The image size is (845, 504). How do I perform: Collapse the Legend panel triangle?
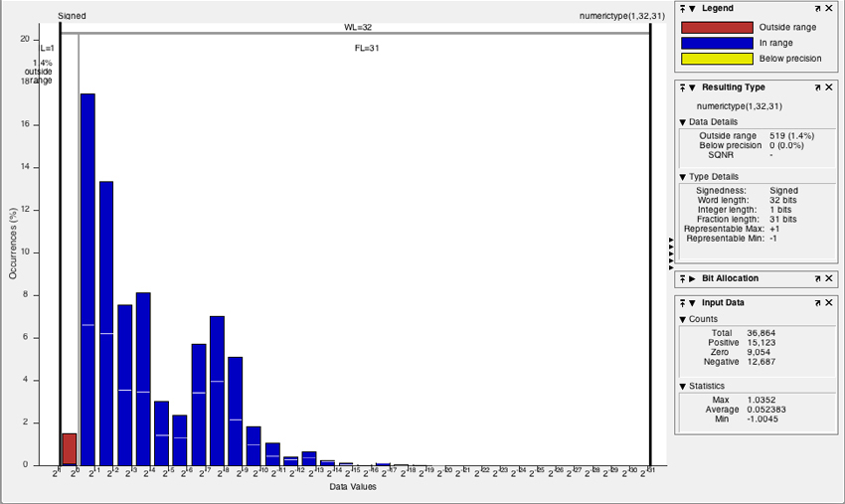click(693, 9)
